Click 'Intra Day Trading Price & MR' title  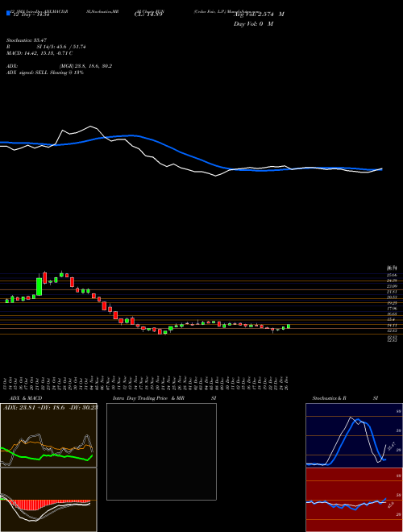pyautogui.click(x=148, y=398)
